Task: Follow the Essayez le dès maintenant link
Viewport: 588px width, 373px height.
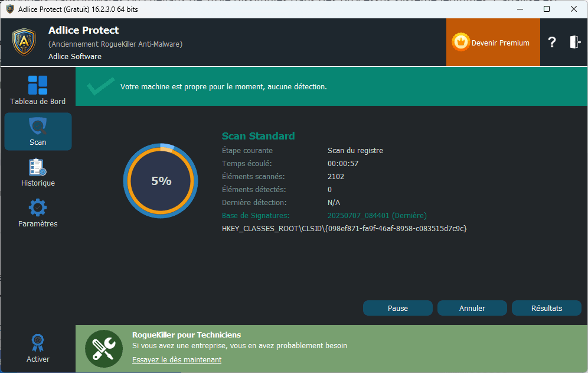Action: tap(177, 359)
